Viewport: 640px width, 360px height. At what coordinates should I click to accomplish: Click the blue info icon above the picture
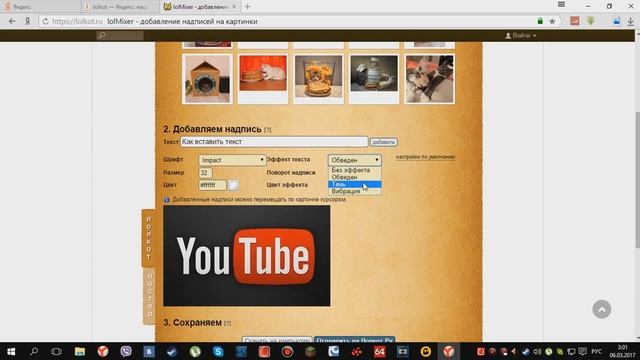coord(167,200)
